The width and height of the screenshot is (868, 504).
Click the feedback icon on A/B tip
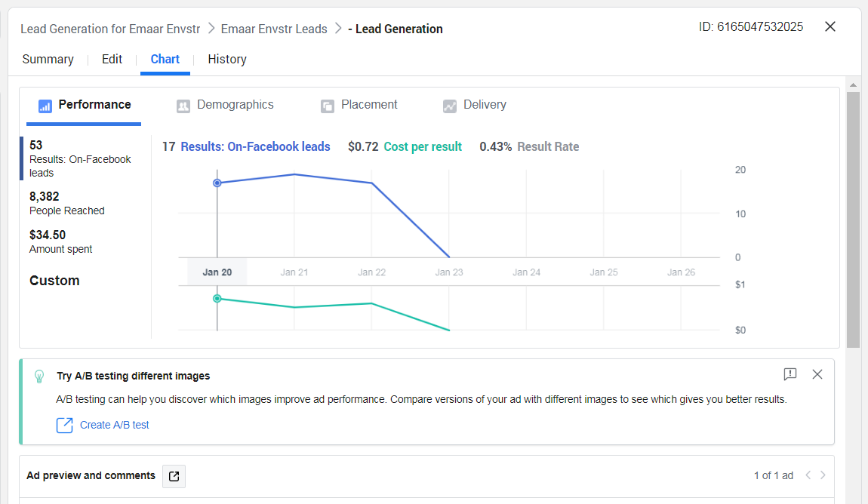(x=790, y=374)
